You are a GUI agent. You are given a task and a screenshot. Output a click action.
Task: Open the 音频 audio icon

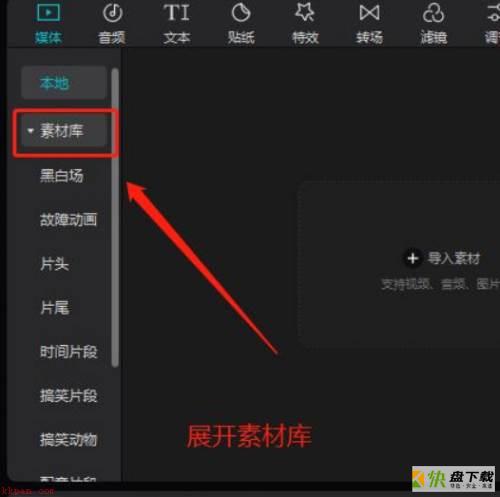pyautogui.click(x=113, y=13)
